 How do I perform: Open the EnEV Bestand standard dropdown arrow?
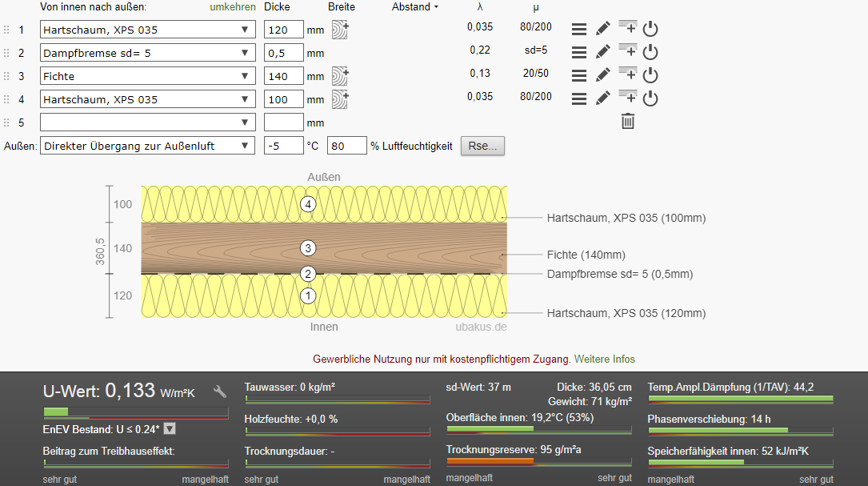170,429
